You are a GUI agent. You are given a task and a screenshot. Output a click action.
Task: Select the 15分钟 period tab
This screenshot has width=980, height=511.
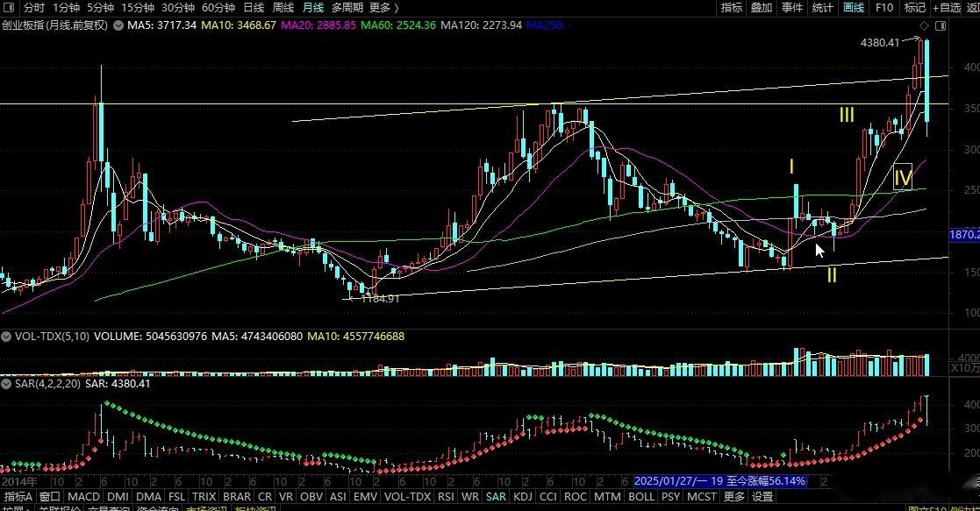point(138,8)
